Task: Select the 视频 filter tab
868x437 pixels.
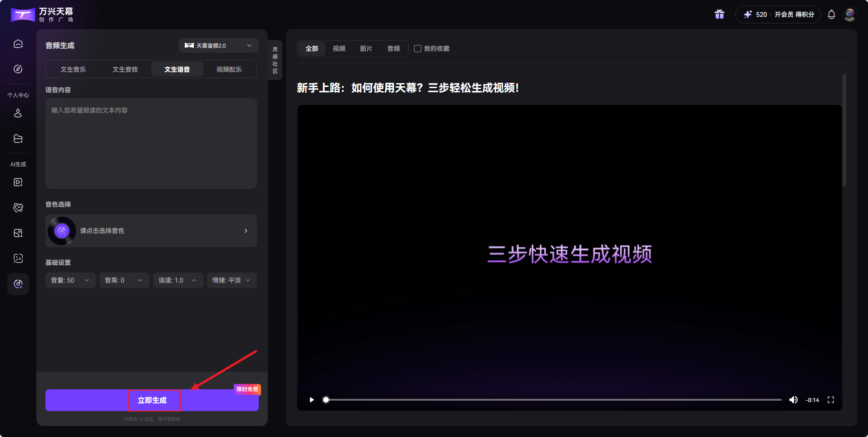Action: pyautogui.click(x=339, y=49)
